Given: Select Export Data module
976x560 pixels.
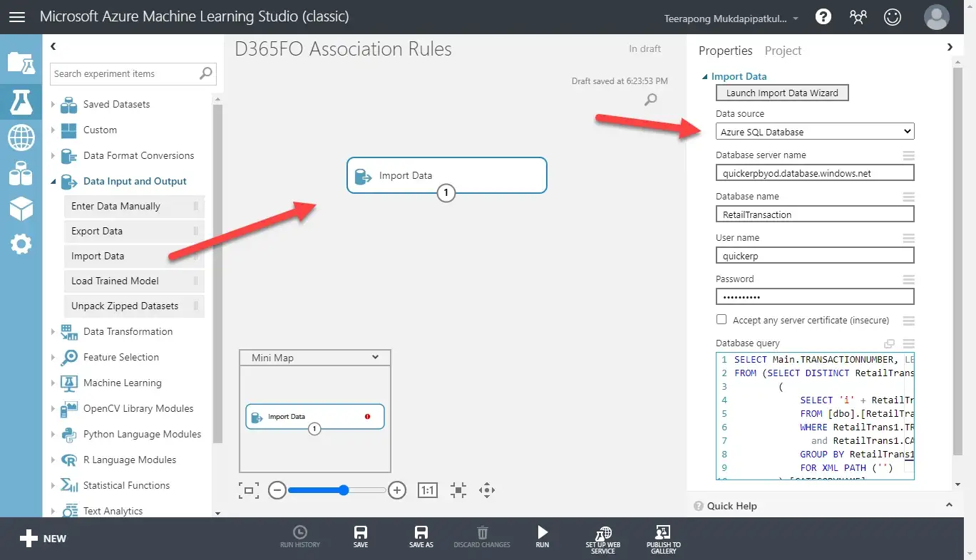Looking at the screenshot, I should 134,231.
